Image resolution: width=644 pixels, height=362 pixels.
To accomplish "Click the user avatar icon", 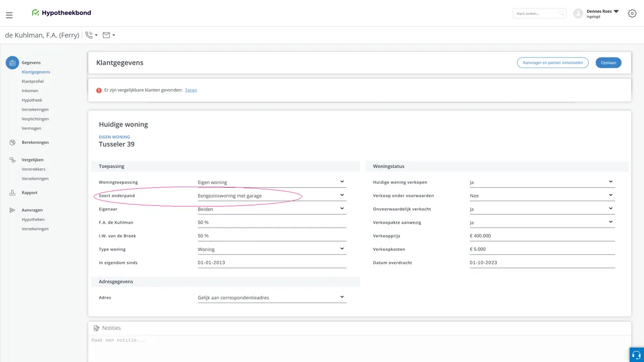I will pyautogui.click(x=578, y=14).
